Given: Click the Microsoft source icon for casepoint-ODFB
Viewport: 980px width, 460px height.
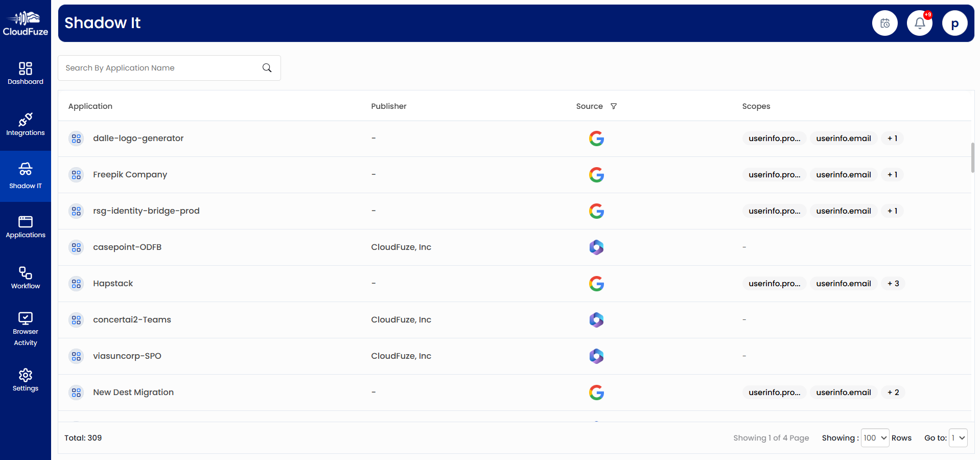Looking at the screenshot, I should (596, 247).
